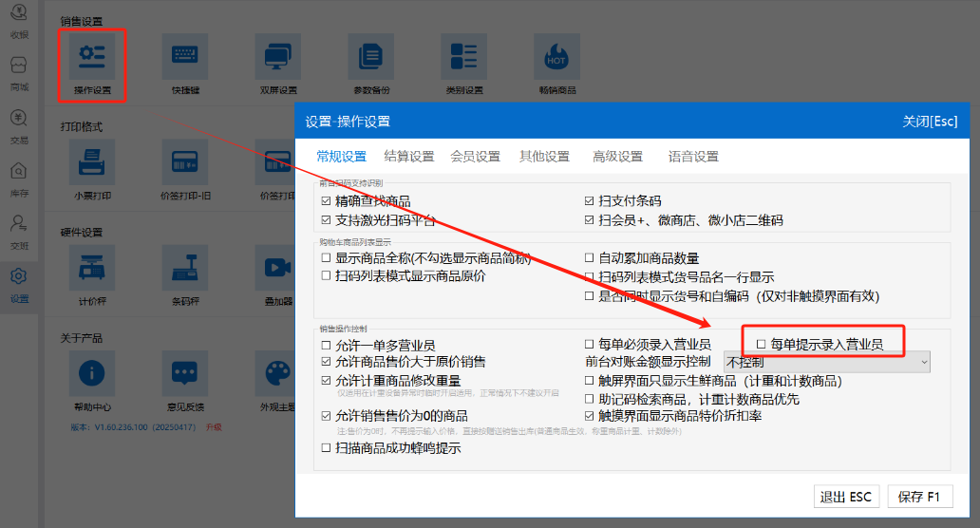Open the 外观主题 palette icon
This screenshot has width=980, height=528.
click(275, 373)
